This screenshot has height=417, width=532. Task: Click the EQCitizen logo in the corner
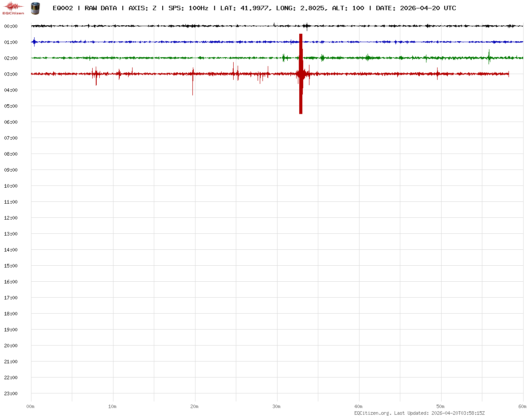[14, 8]
